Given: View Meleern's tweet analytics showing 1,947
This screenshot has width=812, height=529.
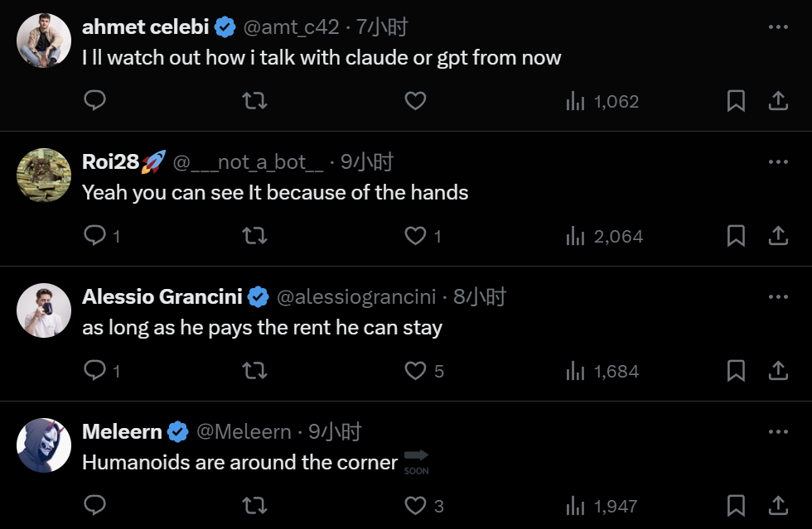Looking at the screenshot, I should (602, 505).
